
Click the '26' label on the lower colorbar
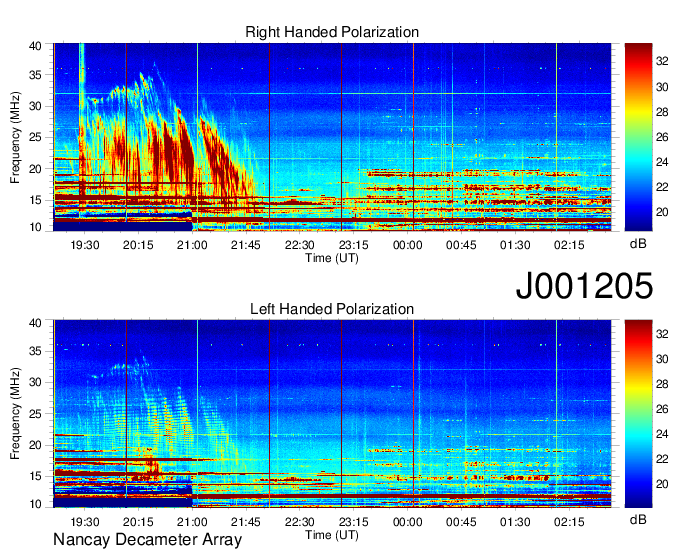tap(662, 409)
